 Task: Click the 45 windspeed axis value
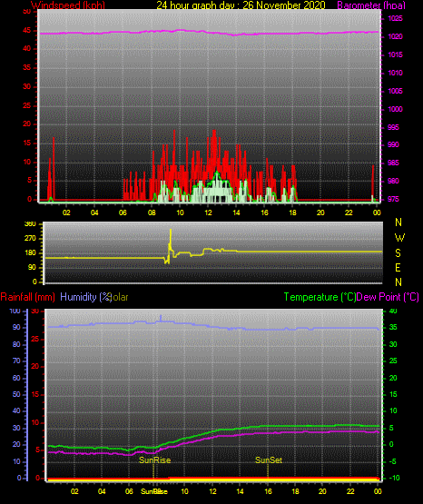27,31
